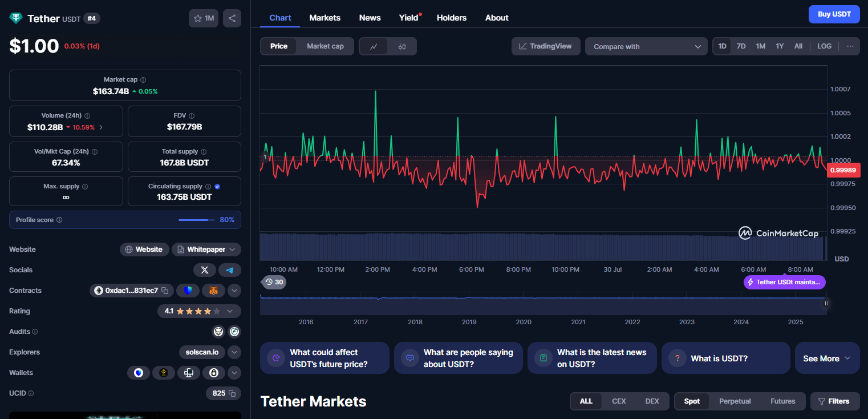Open the padlock wallet icon in Wallets
This screenshot has height=419, width=868.
click(214, 373)
